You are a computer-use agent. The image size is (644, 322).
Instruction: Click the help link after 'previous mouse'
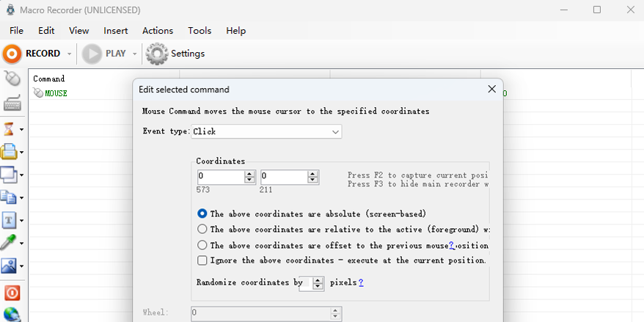(x=452, y=246)
